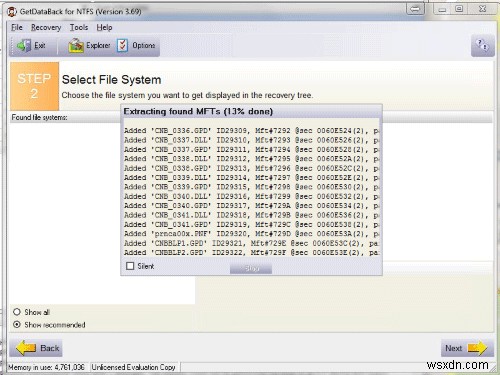Click the Exit toolbar icon
Viewport: 500px width, 375px height.
pyautogui.click(x=31, y=45)
